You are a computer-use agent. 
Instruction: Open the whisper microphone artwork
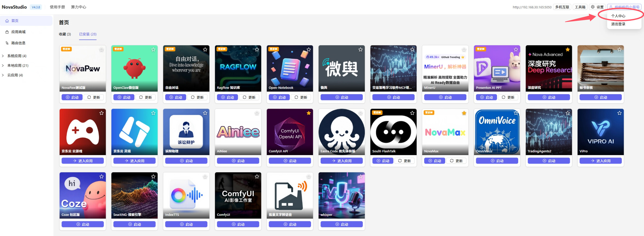(x=342, y=195)
